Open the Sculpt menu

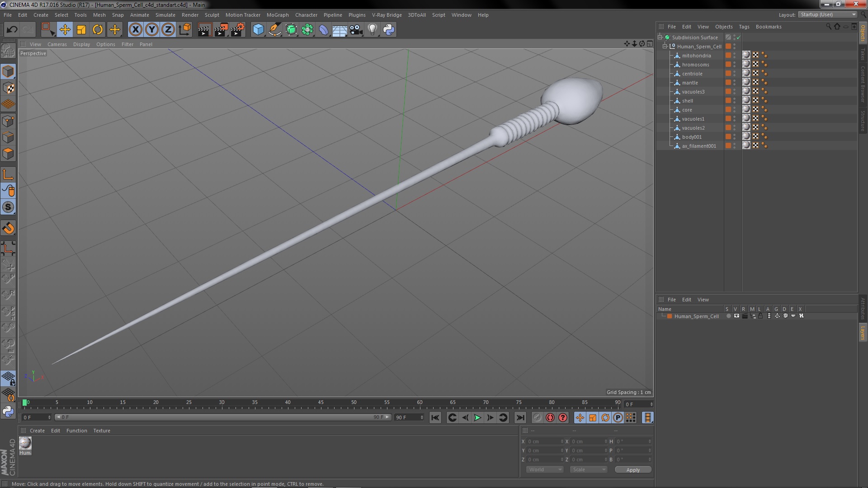coord(212,15)
